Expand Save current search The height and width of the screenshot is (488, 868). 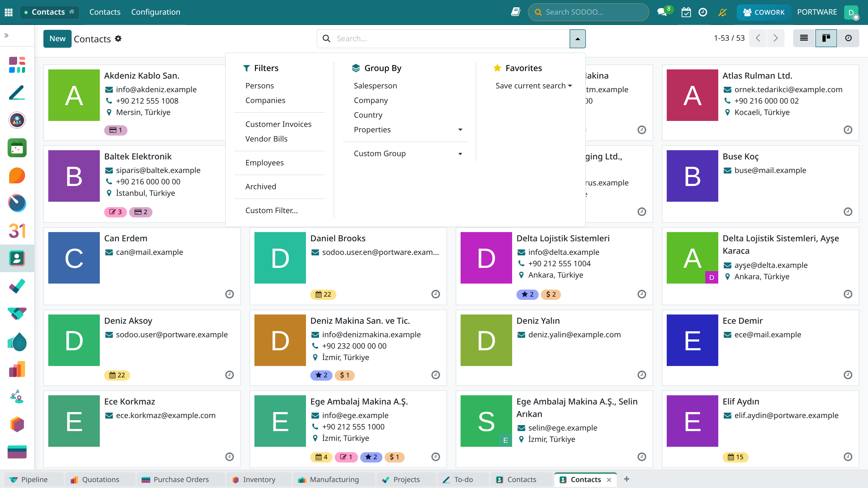[x=533, y=86]
